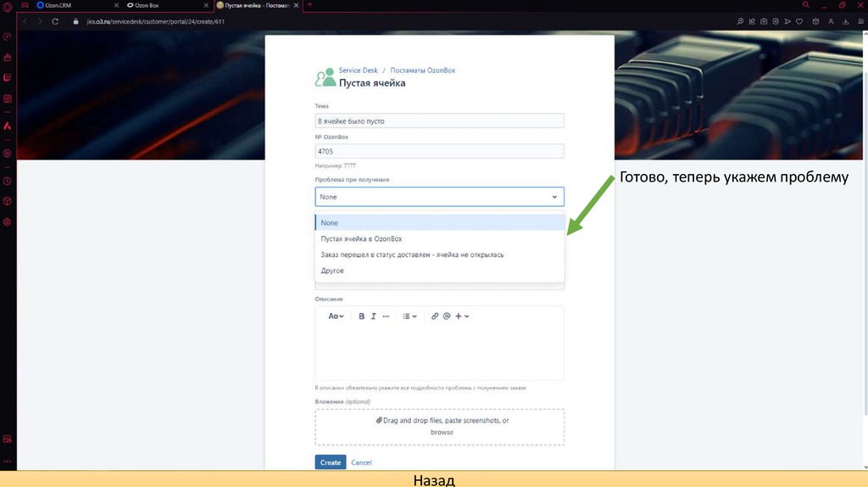
Task: Select 'Заказ перешел в статус доставлен' option
Action: (440, 255)
